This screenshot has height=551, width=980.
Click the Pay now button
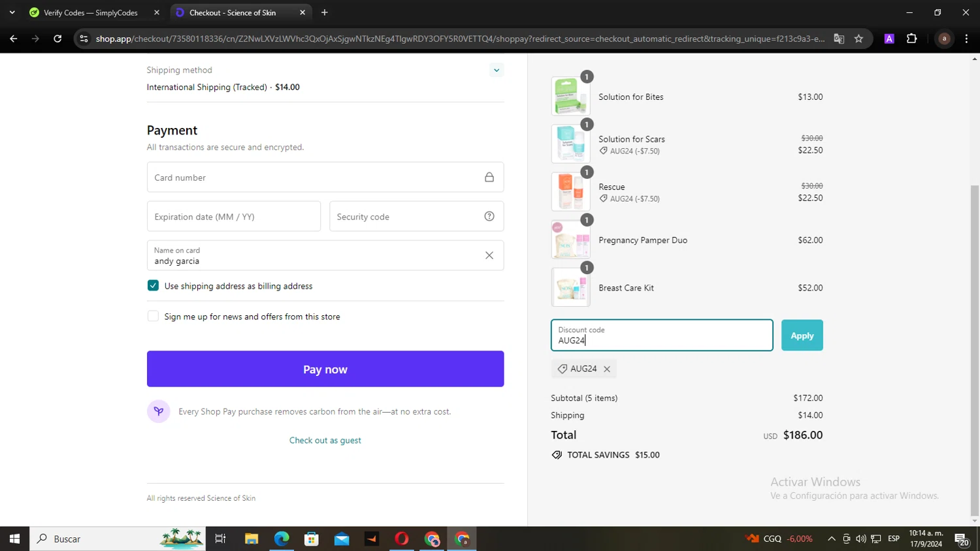pyautogui.click(x=325, y=369)
